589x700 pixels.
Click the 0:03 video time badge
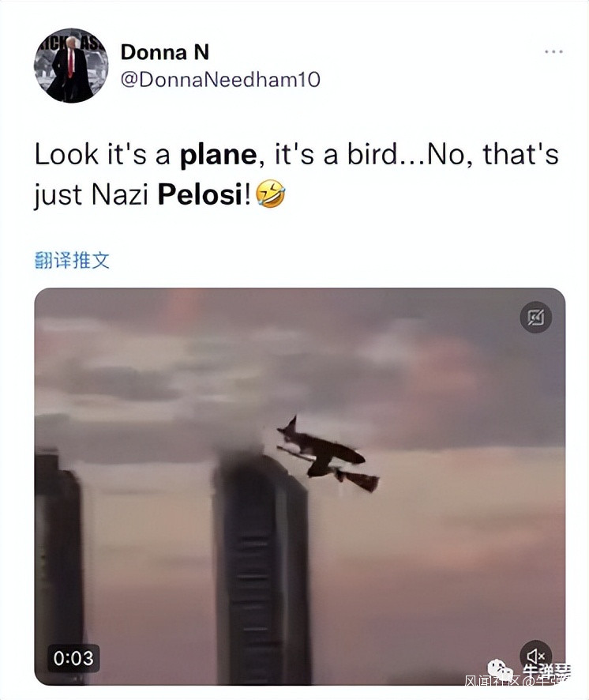coord(73,658)
